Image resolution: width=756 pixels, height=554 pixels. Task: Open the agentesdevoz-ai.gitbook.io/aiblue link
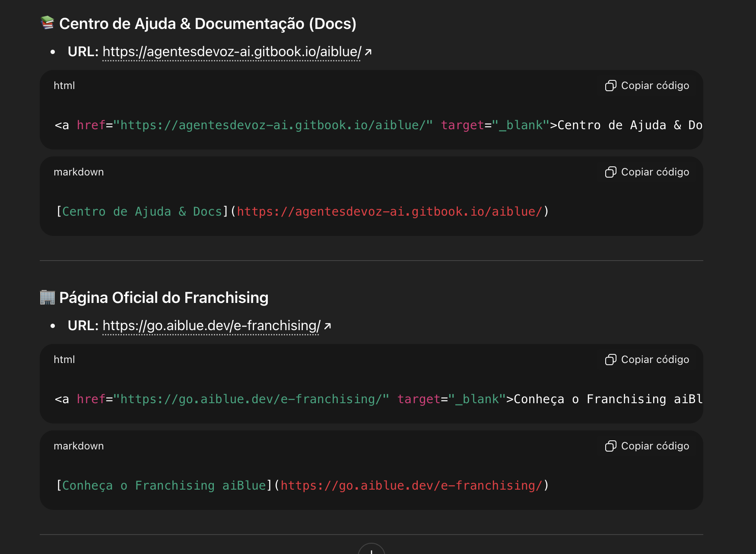pyautogui.click(x=232, y=52)
